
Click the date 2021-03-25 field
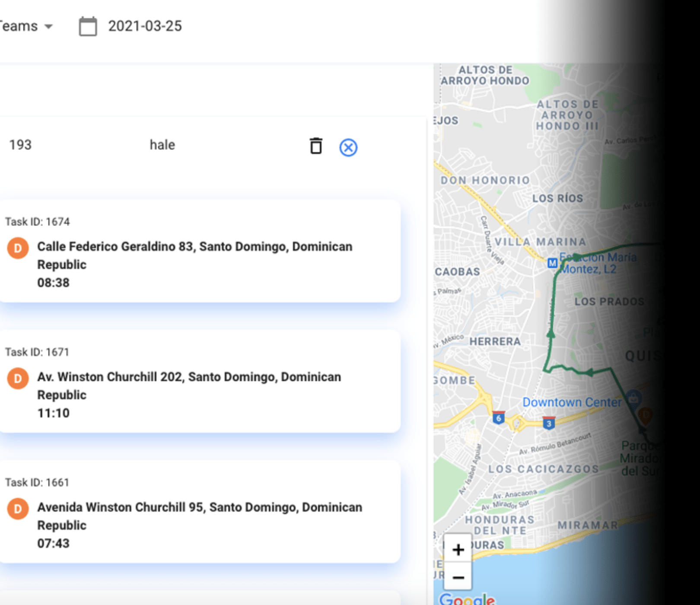(x=145, y=26)
